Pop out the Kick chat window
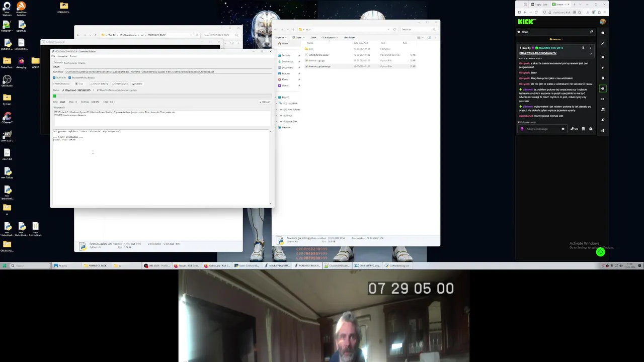Viewport: 644px width, 362px height. click(592, 32)
